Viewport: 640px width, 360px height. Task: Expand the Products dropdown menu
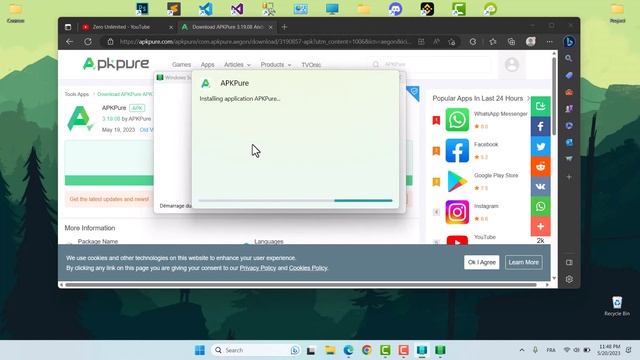tap(276, 64)
